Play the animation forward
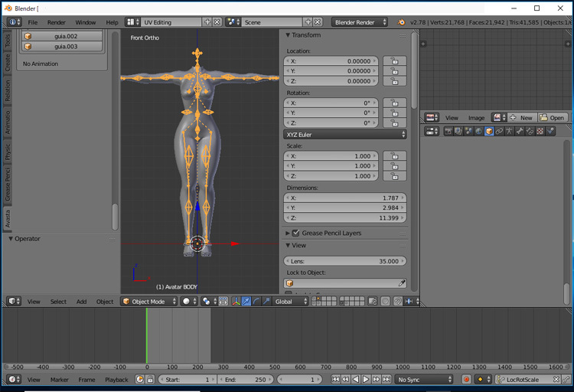The height and width of the screenshot is (392, 574). tap(366, 380)
